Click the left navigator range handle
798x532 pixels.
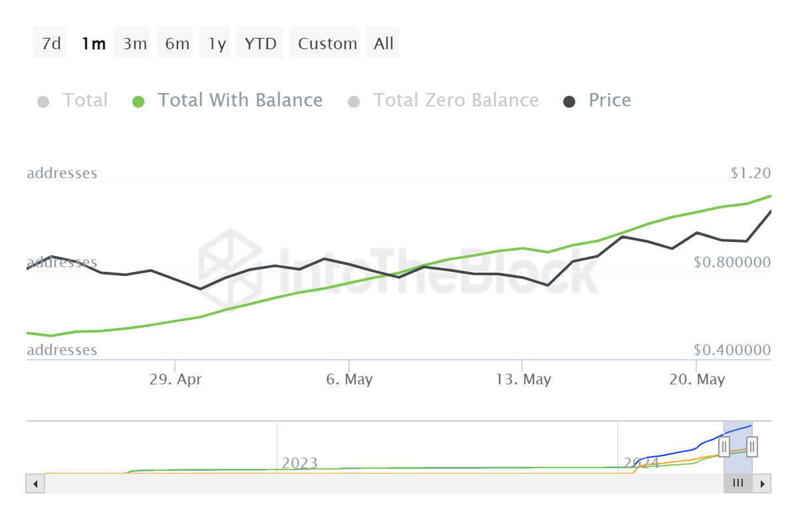tap(724, 446)
